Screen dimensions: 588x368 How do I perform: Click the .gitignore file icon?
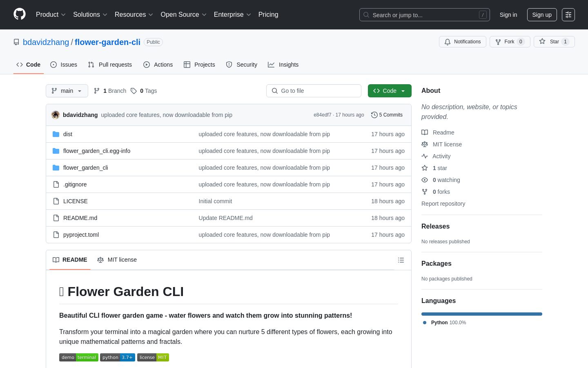(x=56, y=184)
